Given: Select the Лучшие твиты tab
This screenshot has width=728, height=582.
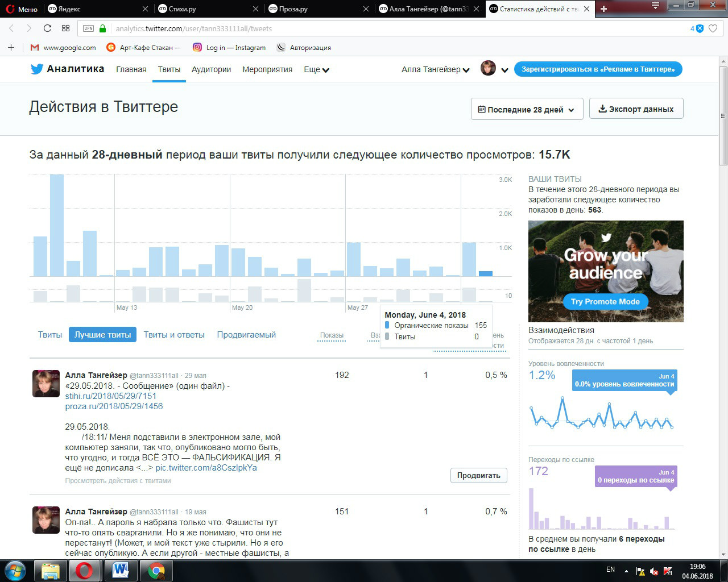Looking at the screenshot, I should tap(102, 335).
